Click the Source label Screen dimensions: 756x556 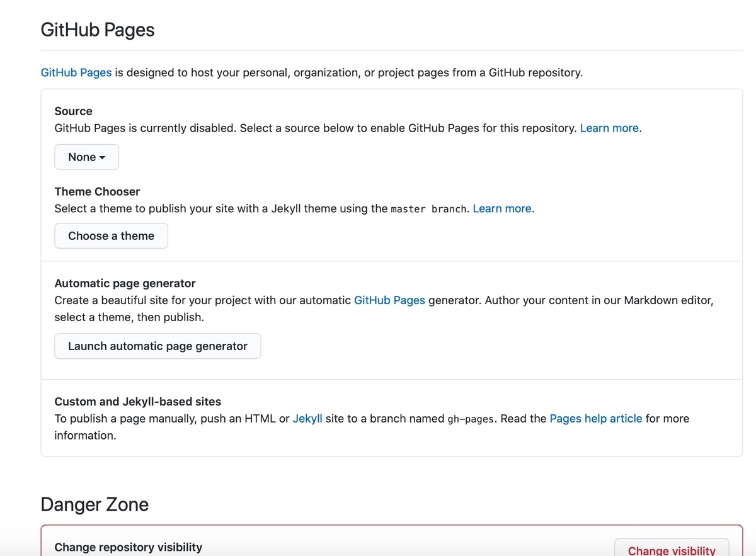tap(74, 111)
